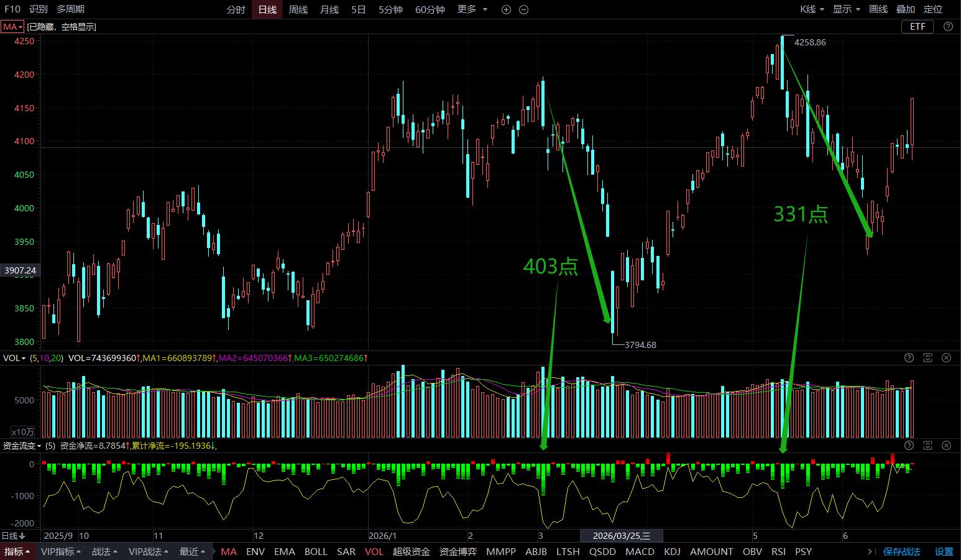Screen dimensions: 961x560
Task: Open the MA indicator dropdown
Action: point(12,27)
